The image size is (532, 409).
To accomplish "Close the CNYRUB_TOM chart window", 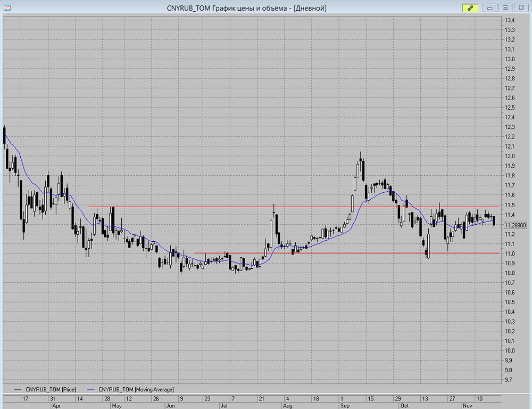I will [520, 7].
